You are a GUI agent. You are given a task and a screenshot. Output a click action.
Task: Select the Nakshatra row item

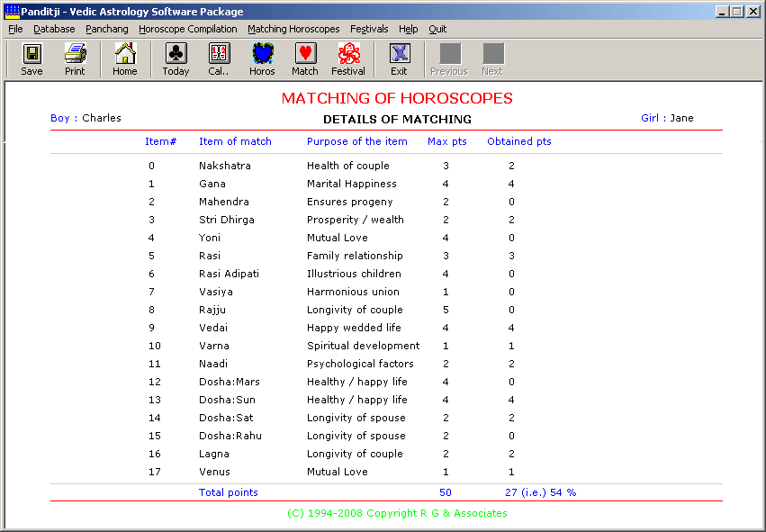click(x=225, y=166)
